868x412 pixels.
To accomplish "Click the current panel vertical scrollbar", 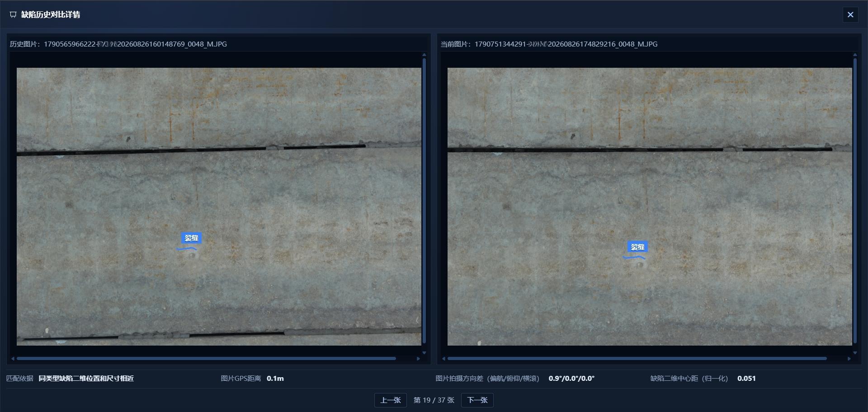I will coord(855,201).
